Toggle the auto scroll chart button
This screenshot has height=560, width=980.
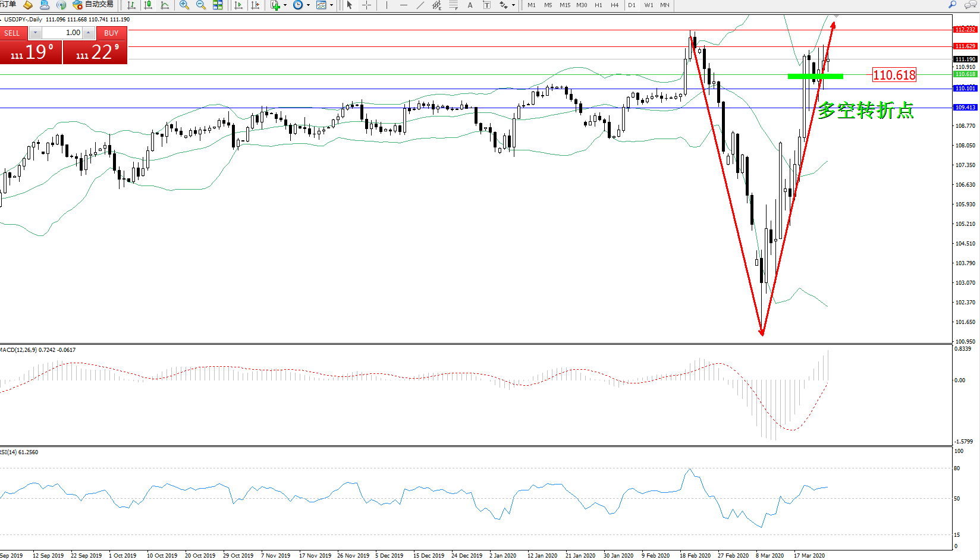point(238,5)
